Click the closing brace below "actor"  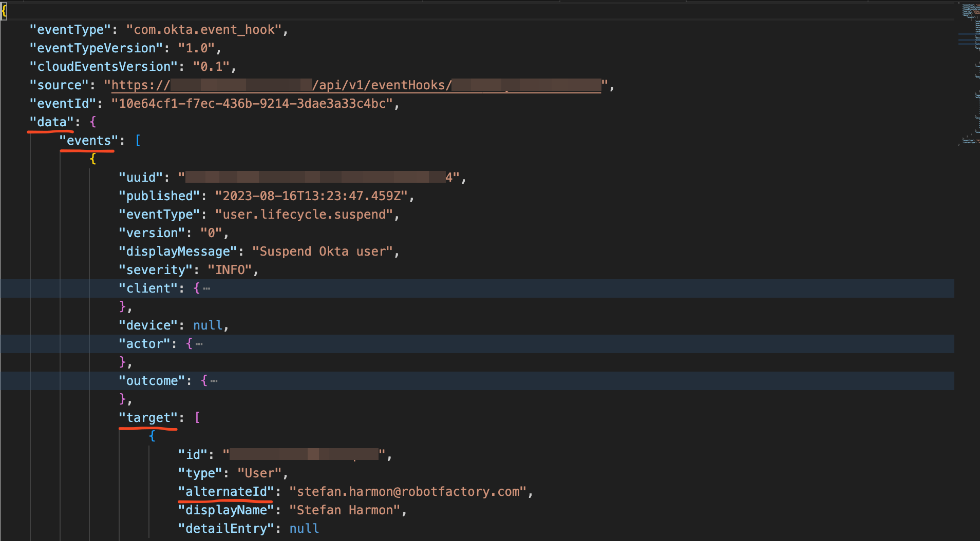[x=123, y=362]
